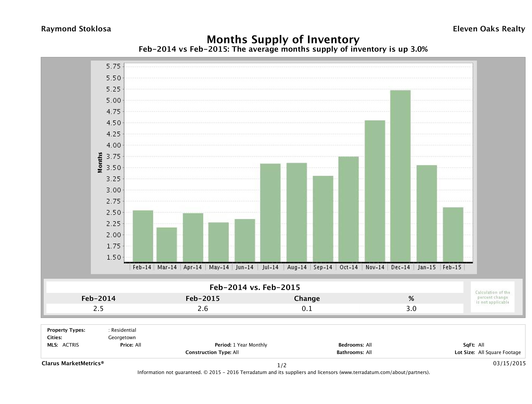Click the terradatum.com partners URL

pos(385,372)
